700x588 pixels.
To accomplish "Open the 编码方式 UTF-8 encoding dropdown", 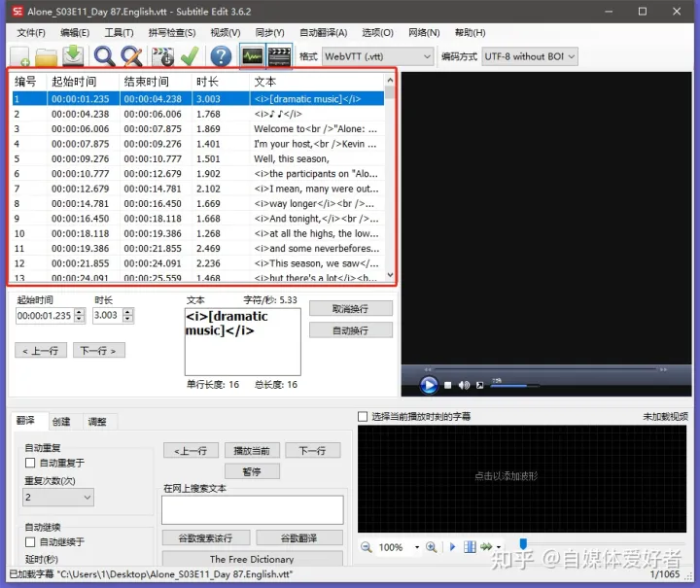I will pos(530,56).
